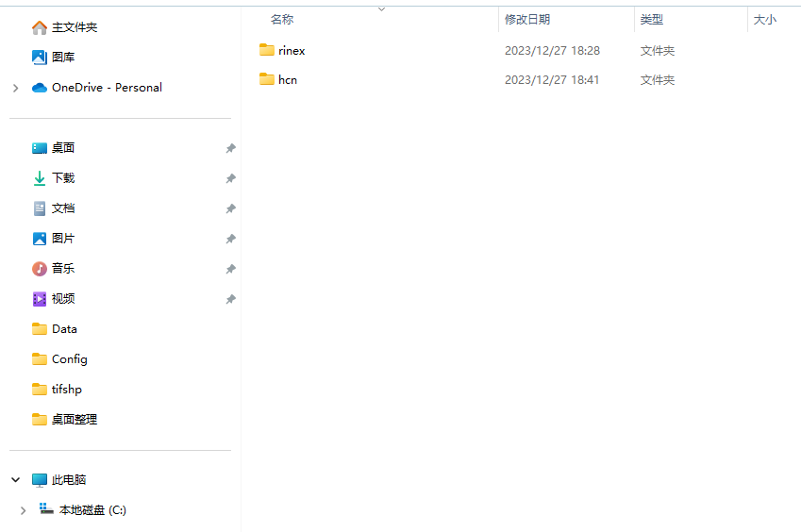Collapse the 此电脑 tree node
The width and height of the screenshot is (801, 532).
(x=16, y=480)
